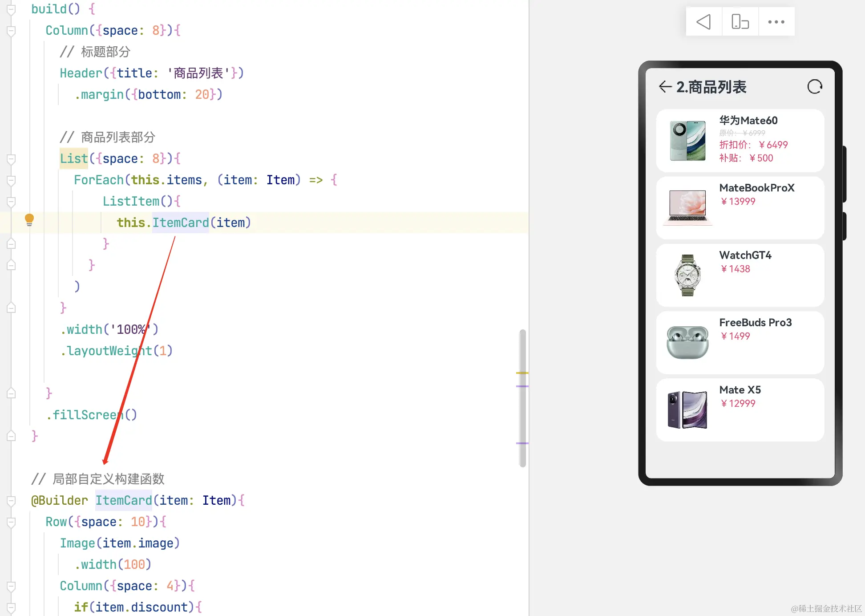Click the ItemCard name in @Builder declaration
The width and height of the screenshot is (865, 616).
(x=124, y=500)
